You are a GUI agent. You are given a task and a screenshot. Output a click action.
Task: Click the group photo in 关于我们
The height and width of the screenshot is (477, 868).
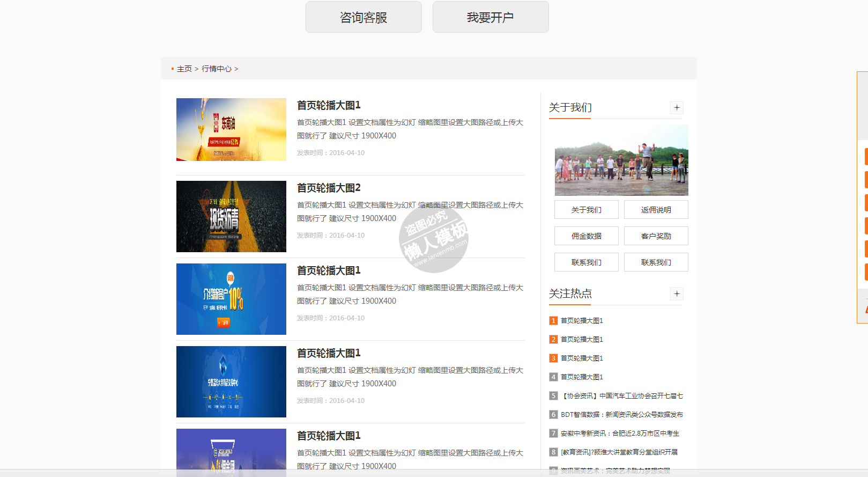click(x=621, y=160)
